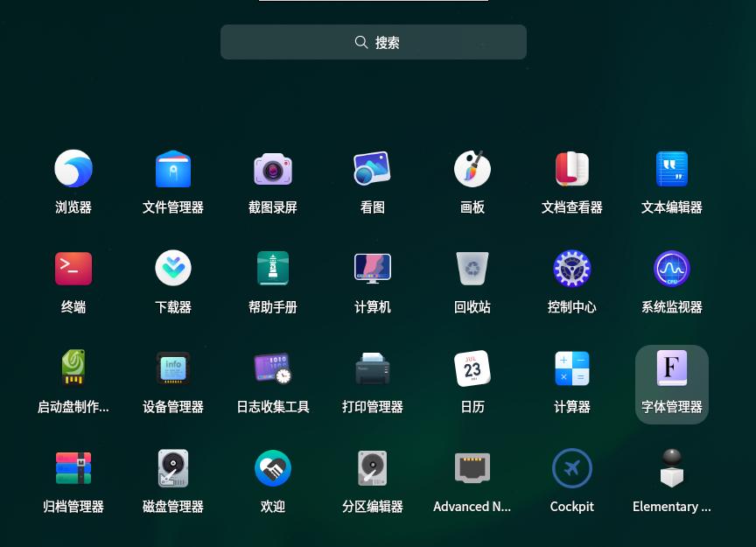Launch the 下载器 downloader
Viewport: 756px width, 547px height.
click(x=173, y=269)
